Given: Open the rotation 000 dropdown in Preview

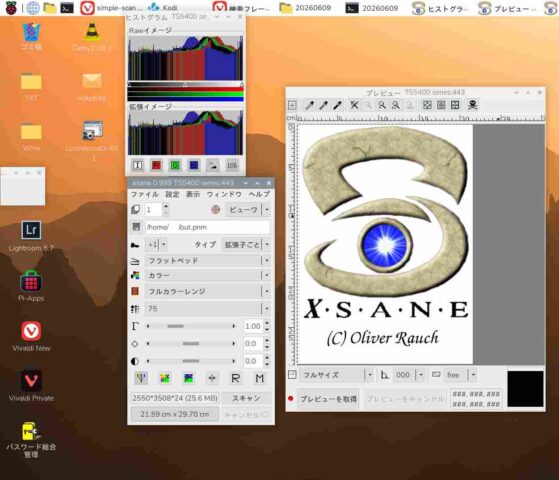Looking at the screenshot, I should click(x=409, y=375).
